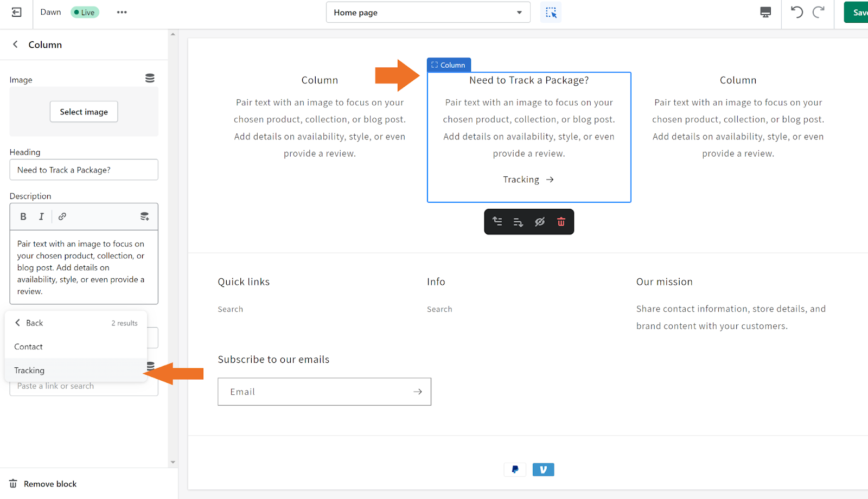Click the 'Info' footer heading
Viewport: 868px width, 499px height.
click(436, 282)
